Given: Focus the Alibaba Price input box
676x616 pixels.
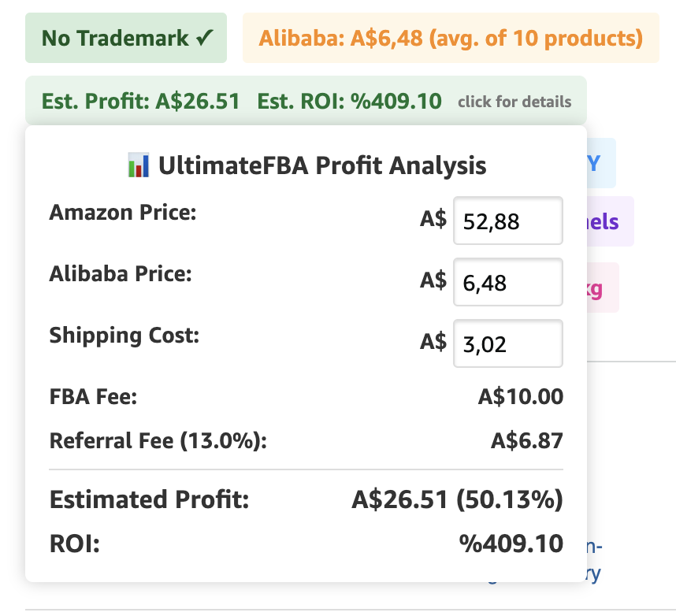Looking at the screenshot, I should tap(508, 282).
